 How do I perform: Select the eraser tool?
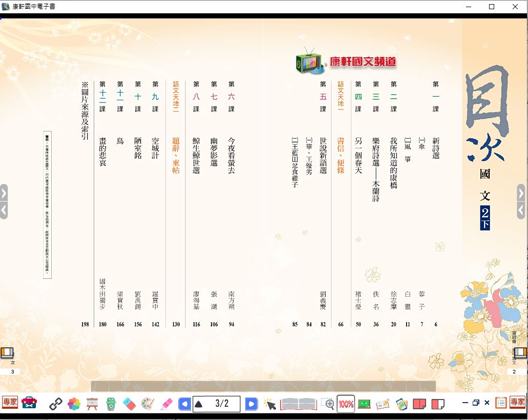point(129,404)
